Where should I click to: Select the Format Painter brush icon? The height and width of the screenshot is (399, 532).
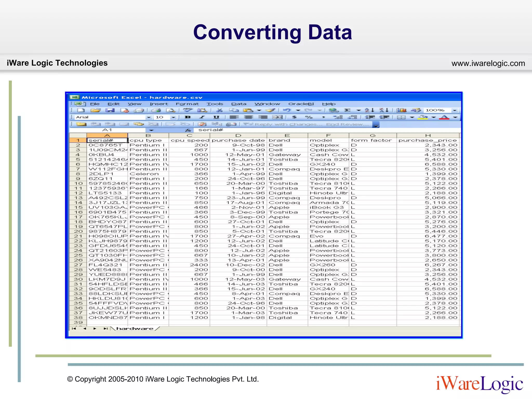click(270, 110)
